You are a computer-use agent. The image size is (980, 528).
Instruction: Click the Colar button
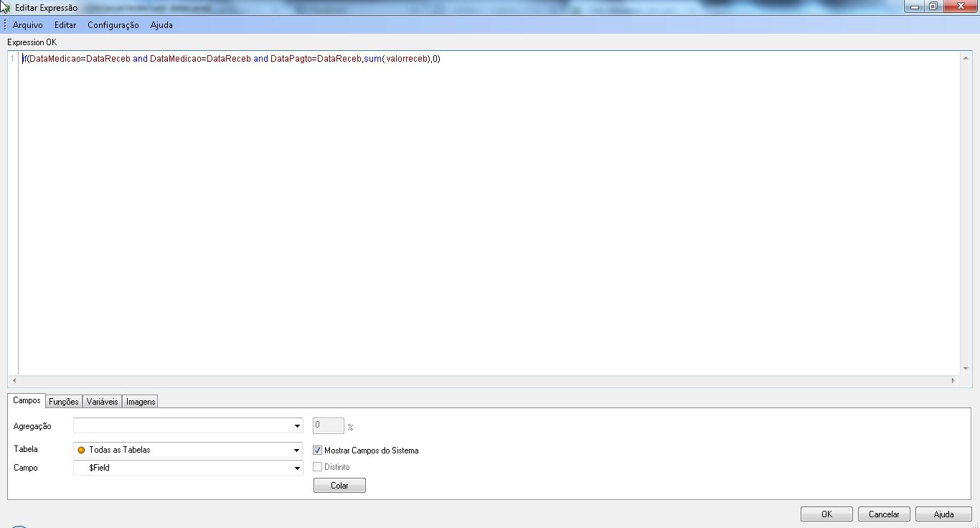tap(339, 486)
